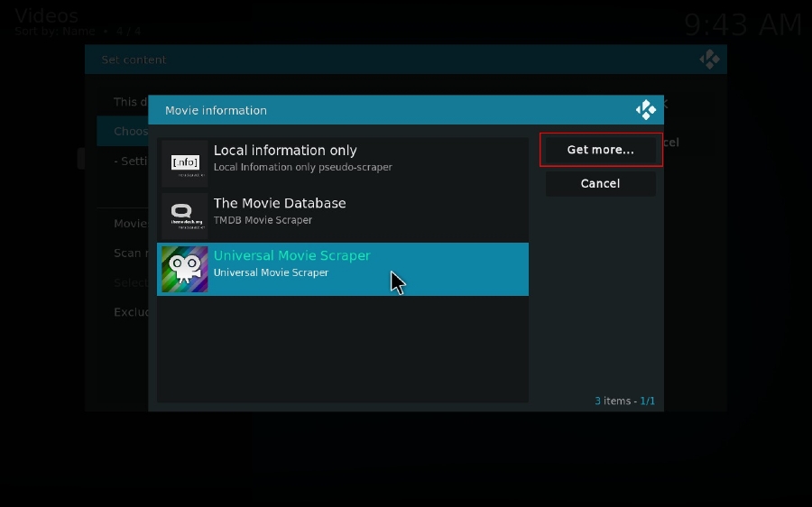The height and width of the screenshot is (507, 812).
Task: Click the [.nfo] local information icon
Action: tap(185, 163)
